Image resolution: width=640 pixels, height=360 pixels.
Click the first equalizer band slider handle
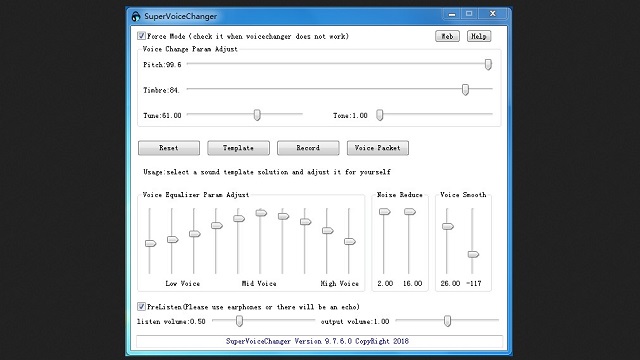pyautogui.click(x=151, y=244)
